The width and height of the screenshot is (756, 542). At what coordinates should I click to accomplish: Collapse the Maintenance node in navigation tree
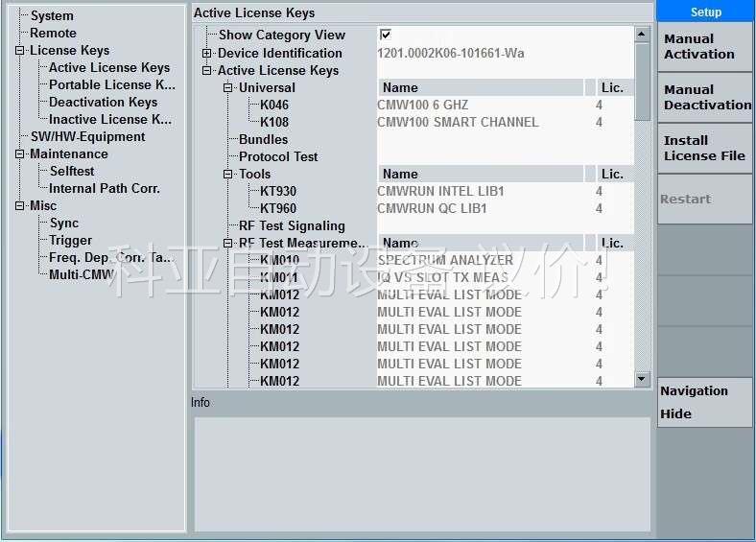20,154
